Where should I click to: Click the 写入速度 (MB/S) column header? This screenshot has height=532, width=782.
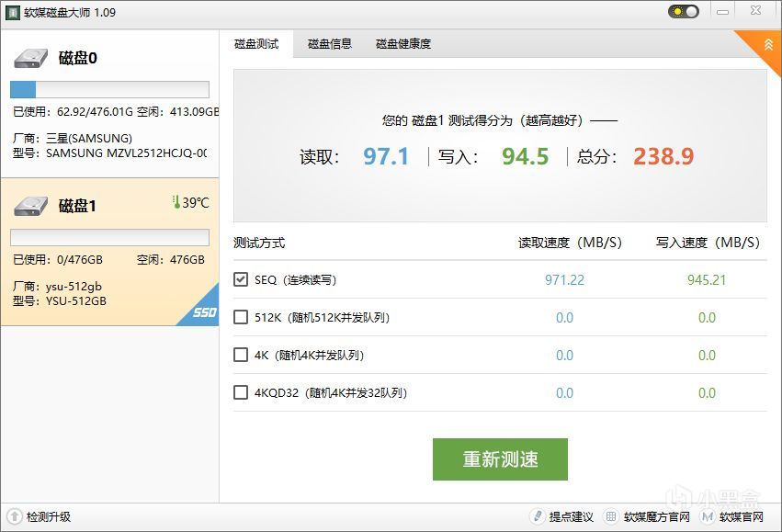[708, 243]
